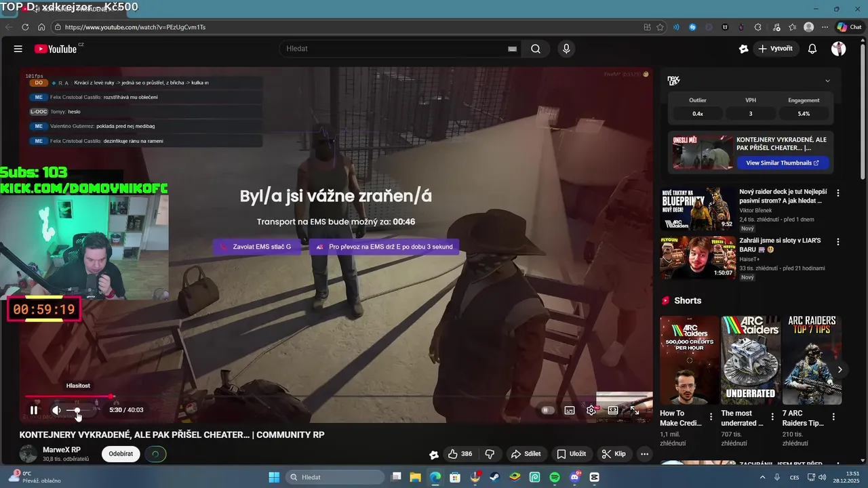
Task: Open options for Nový raider deck video
Action: (x=838, y=193)
